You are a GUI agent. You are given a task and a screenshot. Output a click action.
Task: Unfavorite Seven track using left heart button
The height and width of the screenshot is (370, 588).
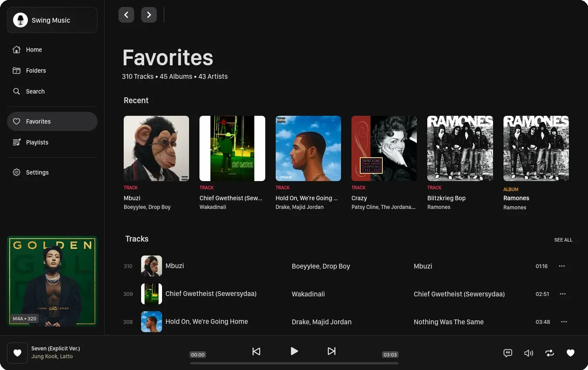(x=17, y=353)
